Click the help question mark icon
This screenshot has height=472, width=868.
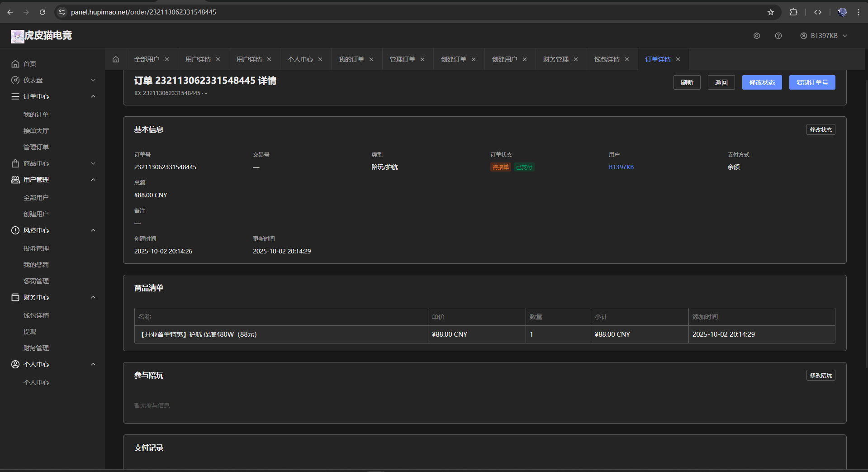tap(778, 36)
